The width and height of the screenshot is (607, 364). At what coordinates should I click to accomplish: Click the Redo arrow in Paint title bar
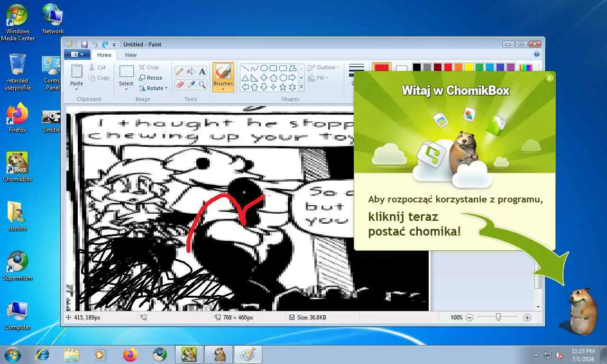105,44
